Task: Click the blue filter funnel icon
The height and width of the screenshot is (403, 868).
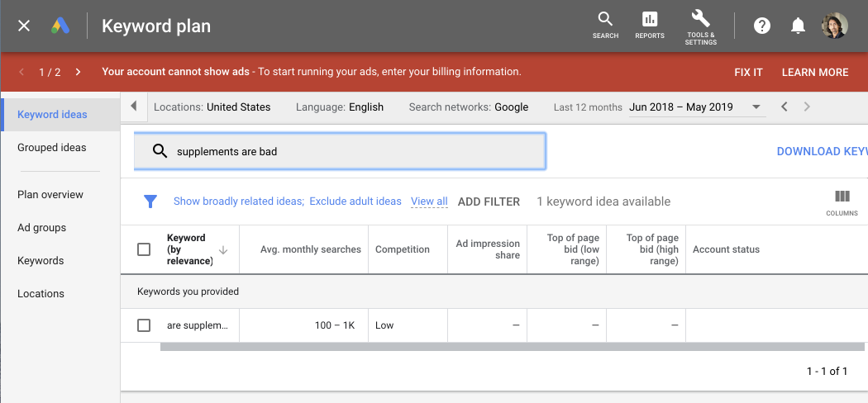Action: pos(150,201)
